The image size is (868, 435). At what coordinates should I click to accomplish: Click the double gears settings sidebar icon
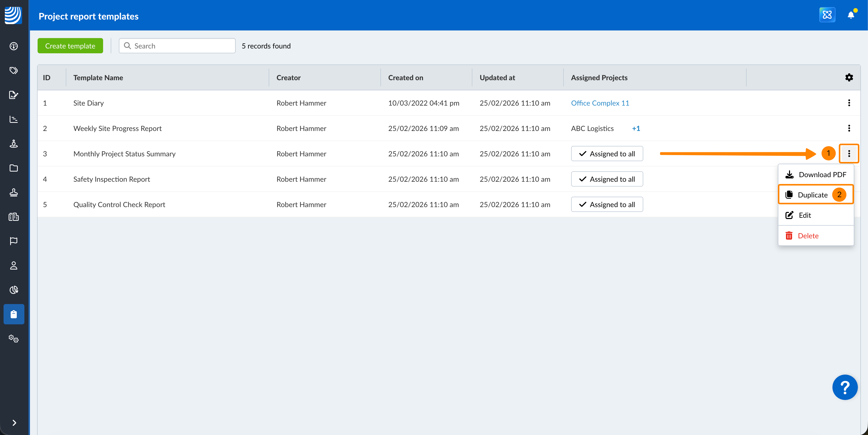[13, 338]
